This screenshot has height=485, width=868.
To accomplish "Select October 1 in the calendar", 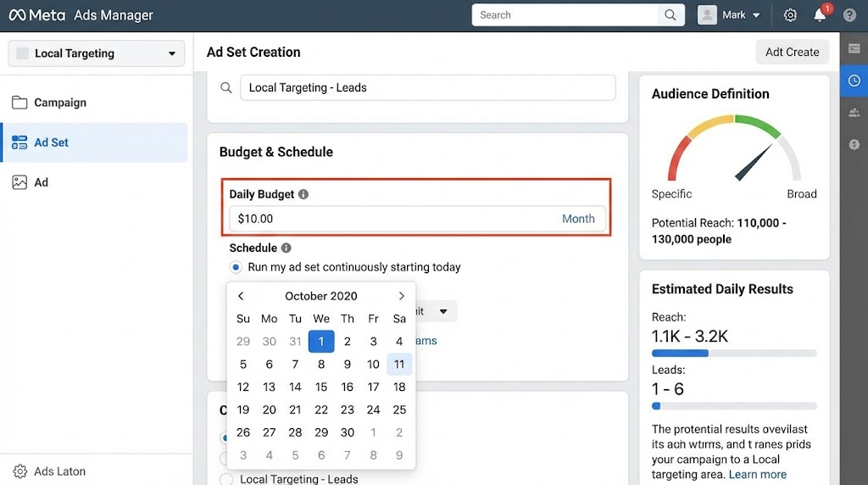I will (321, 342).
